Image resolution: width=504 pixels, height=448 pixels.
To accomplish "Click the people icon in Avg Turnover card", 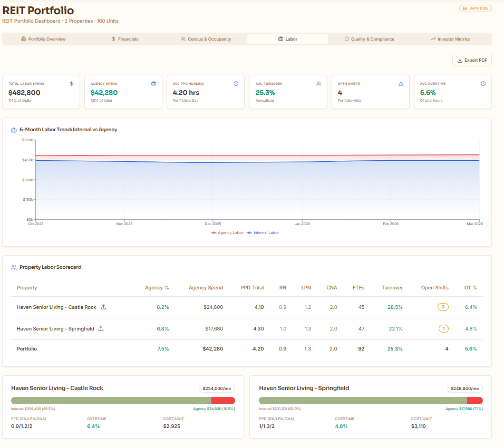I will [318, 83].
